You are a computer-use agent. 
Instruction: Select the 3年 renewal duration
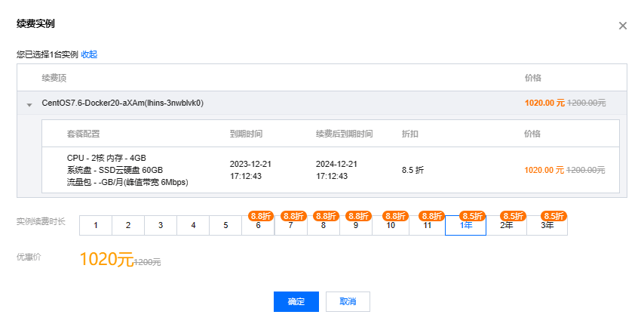click(x=547, y=225)
